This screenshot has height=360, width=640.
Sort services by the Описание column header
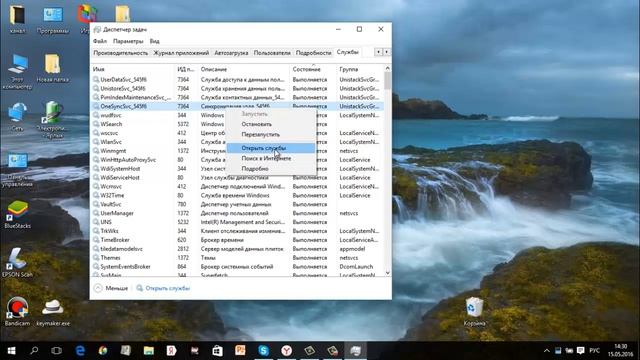click(244, 69)
